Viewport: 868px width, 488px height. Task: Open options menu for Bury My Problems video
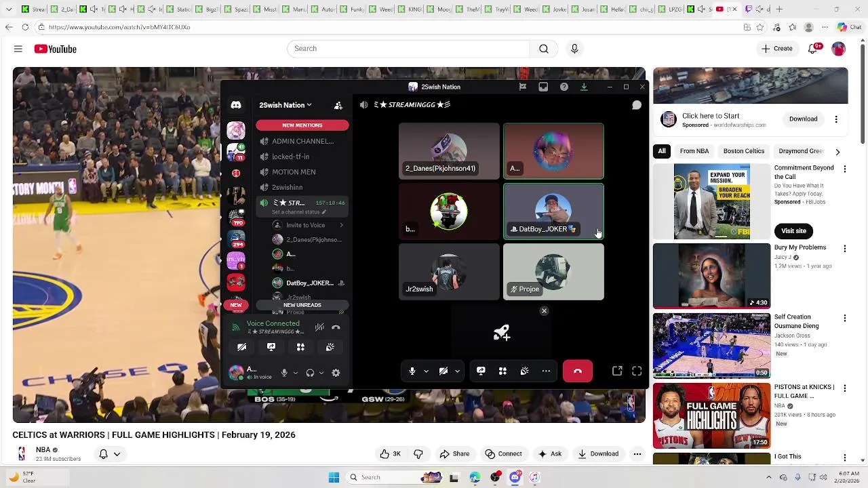coord(844,249)
